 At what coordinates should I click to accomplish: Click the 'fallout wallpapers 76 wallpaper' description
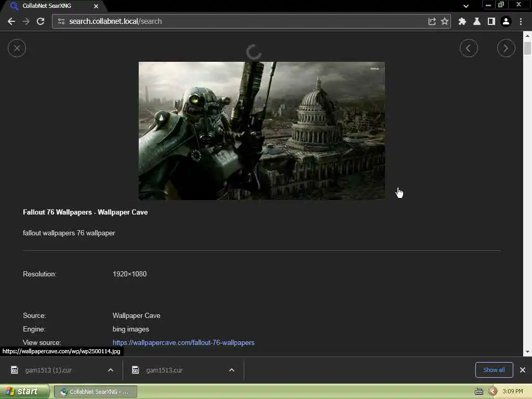click(x=69, y=233)
